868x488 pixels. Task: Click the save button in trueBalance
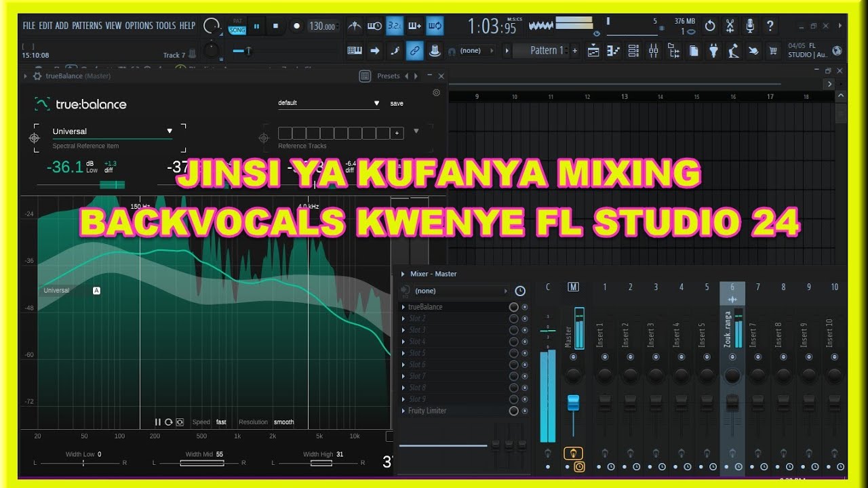397,104
